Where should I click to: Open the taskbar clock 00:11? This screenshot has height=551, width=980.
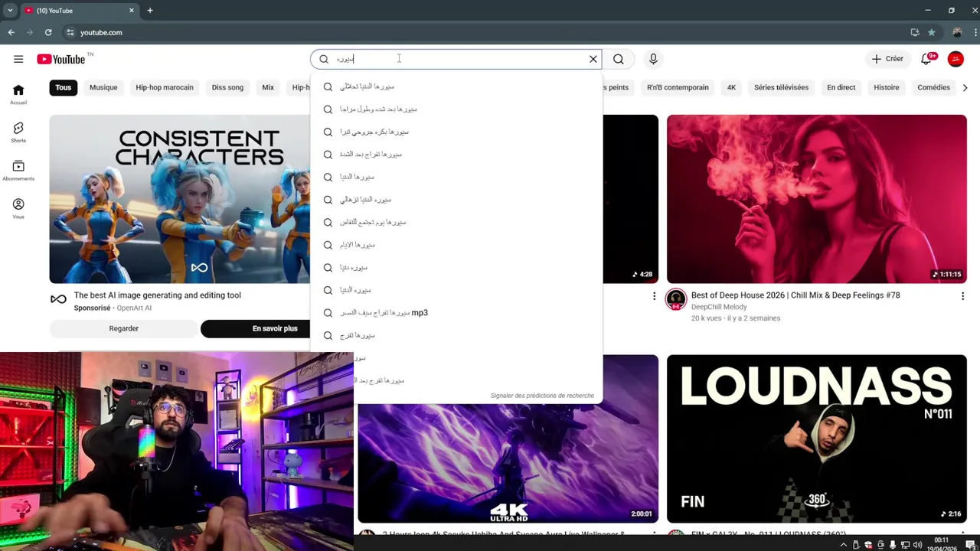(942, 544)
